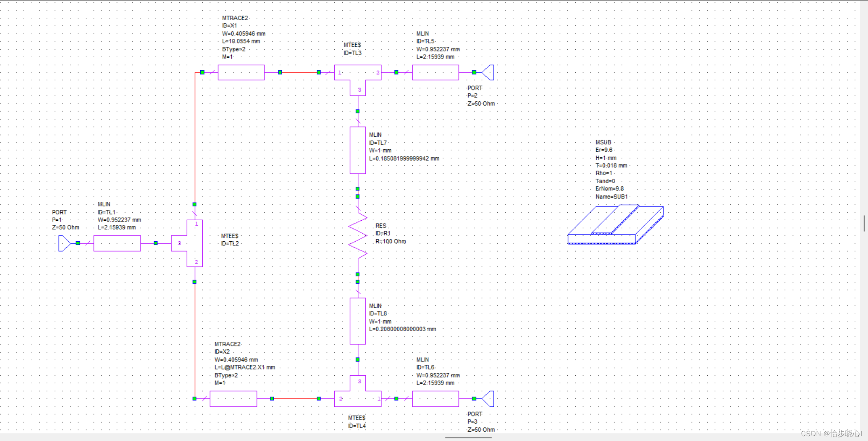This screenshot has width=868, height=441.
Task: Select the resistor R1 symbol
Action: [358, 236]
